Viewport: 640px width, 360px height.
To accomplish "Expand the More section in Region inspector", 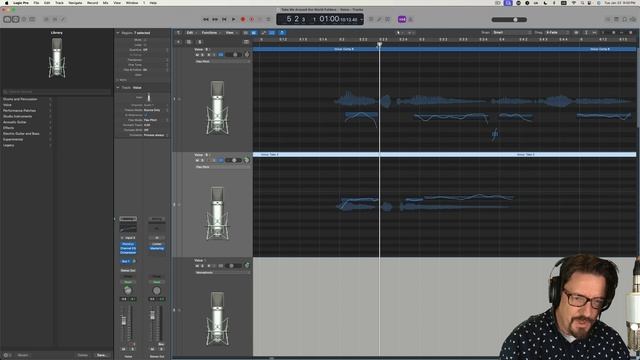I will [x=118, y=80].
